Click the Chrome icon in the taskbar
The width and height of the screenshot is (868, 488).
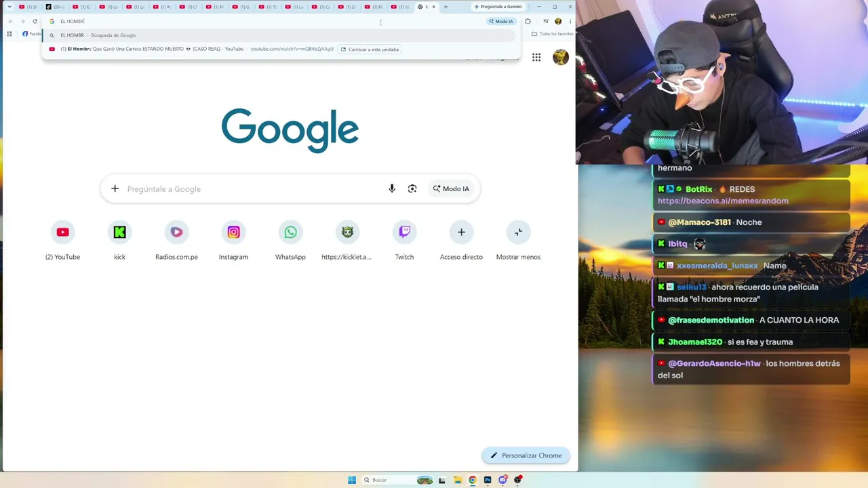(x=473, y=480)
